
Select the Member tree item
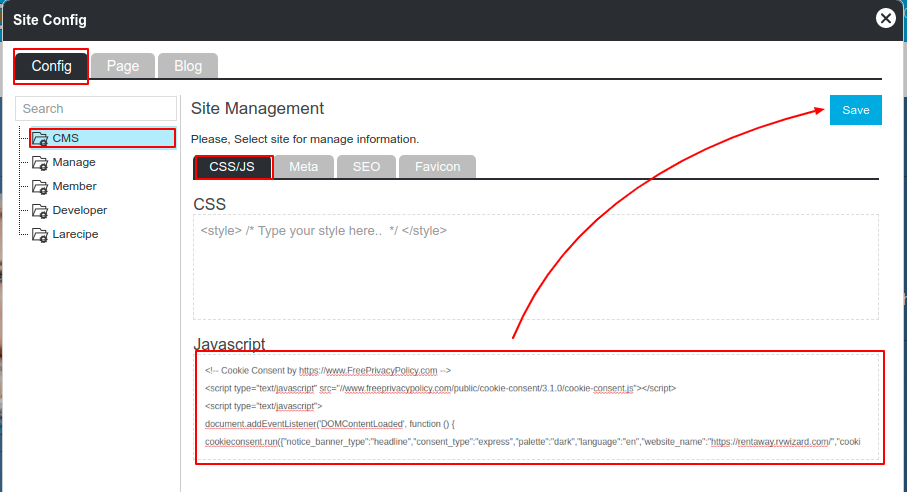[74, 186]
